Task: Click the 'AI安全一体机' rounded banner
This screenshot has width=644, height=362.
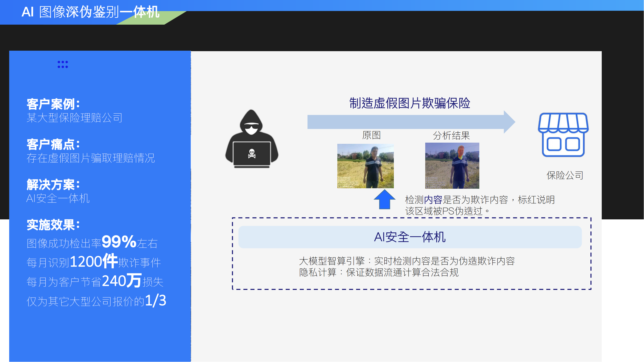Action: [x=410, y=237]
